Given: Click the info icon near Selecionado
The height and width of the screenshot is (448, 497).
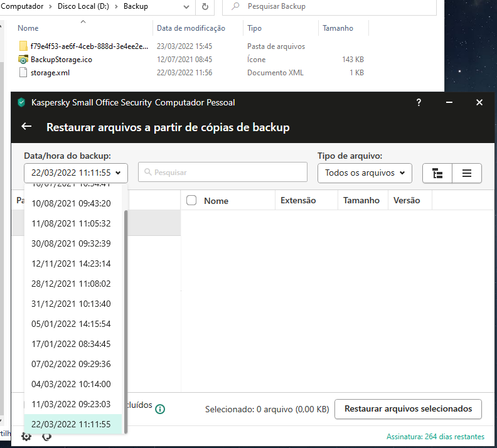Looking at the screenshot, I should click(160, 409).
